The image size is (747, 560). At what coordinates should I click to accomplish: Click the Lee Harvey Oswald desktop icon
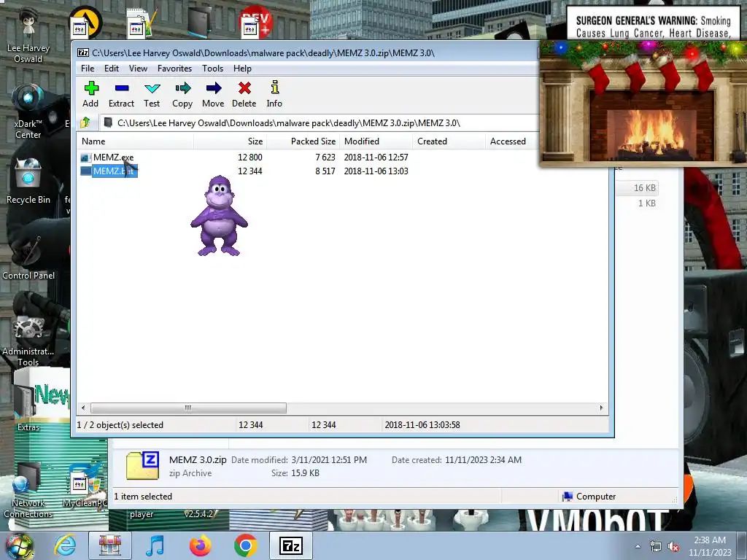click(28, 36)
